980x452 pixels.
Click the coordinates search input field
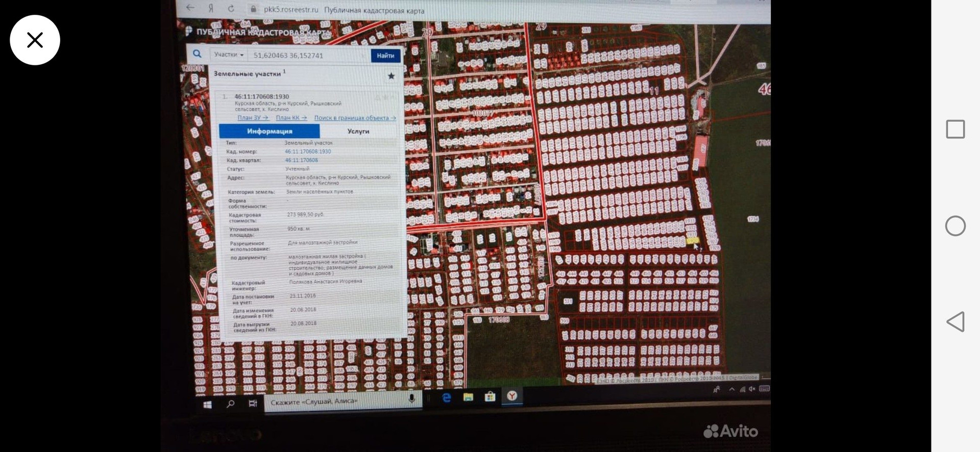309,55
